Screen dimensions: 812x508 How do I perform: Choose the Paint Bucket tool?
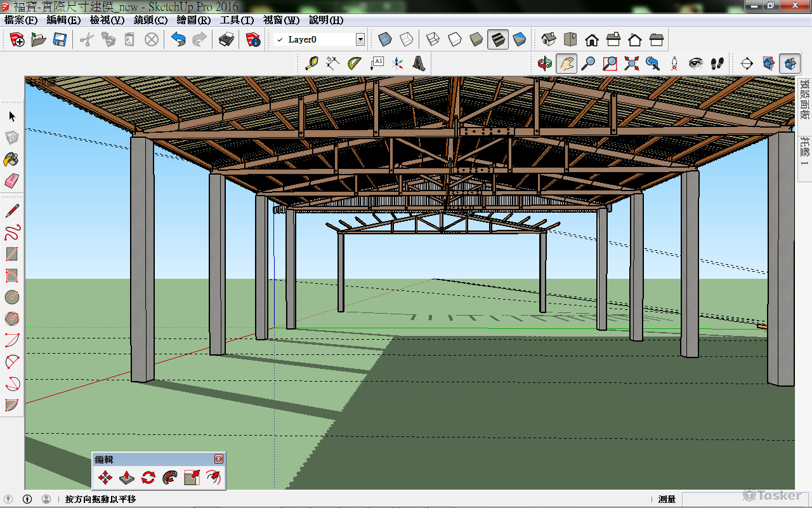(x=11, y=159)
